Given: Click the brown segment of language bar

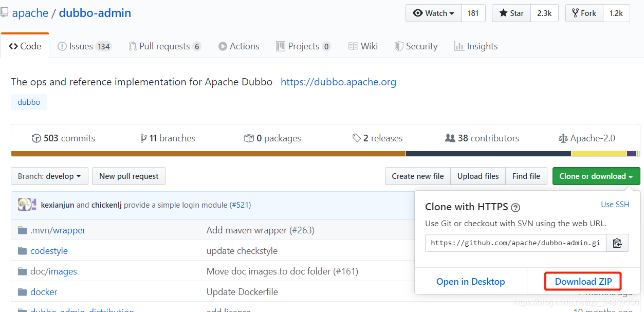Looking at the screenshot, I should pyautogui.click(x=208, y=154).
